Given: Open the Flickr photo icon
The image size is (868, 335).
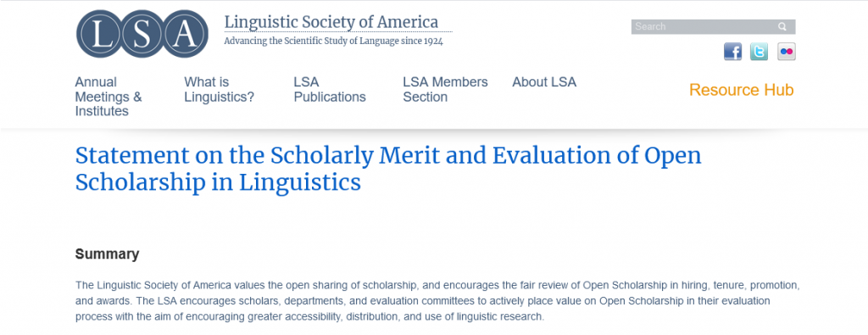Looking at the screenshot, I should [786, 52].
